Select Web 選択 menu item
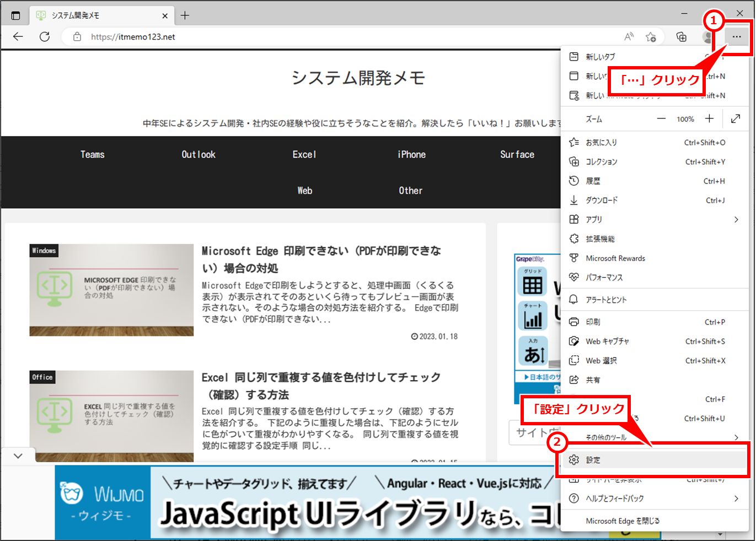 tap(655, 361)
